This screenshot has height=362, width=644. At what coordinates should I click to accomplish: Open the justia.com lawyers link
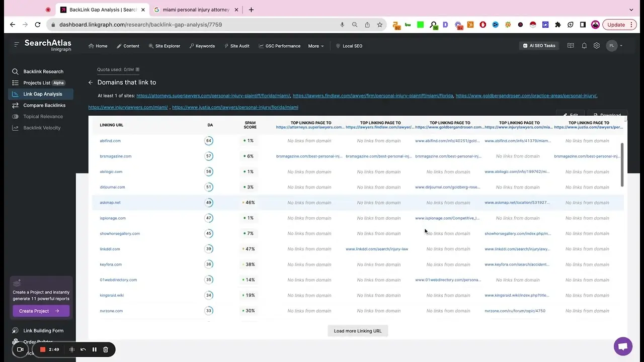pyautogui.click(x=235, y=107)
